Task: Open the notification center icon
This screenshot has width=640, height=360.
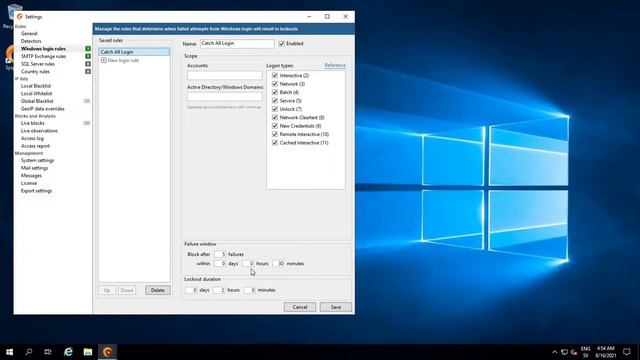Action: coord(627,351)
